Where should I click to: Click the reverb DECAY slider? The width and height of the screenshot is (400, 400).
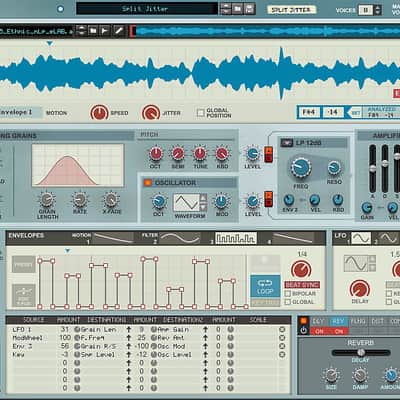pyautogui.click(x=361, y=352)
